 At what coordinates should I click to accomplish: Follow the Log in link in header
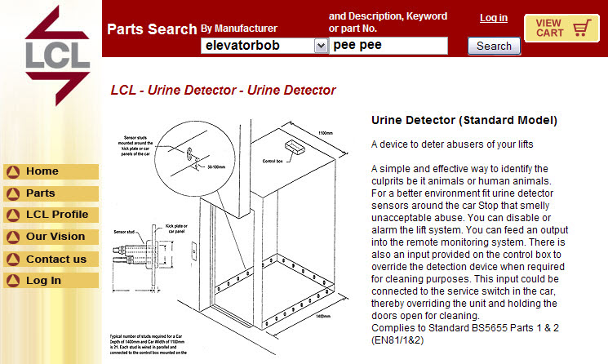tap(494, 18)
